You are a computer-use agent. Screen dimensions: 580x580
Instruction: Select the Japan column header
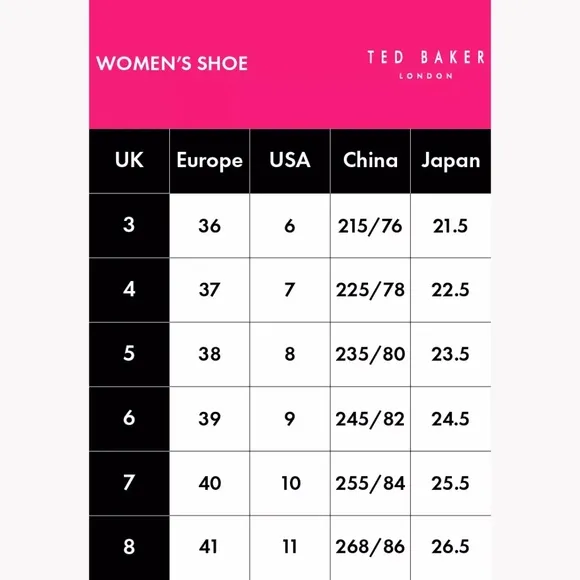tap(451, 161)
